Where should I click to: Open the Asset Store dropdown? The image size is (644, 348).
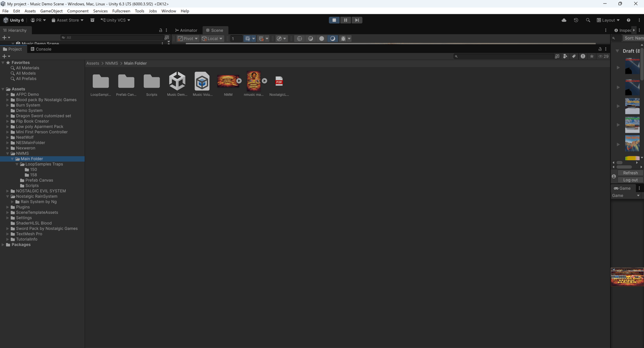[x=67, y=20]
